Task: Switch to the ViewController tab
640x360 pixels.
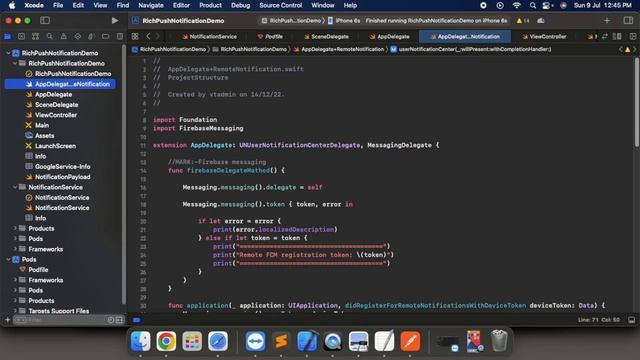Action: coord(544,36)
